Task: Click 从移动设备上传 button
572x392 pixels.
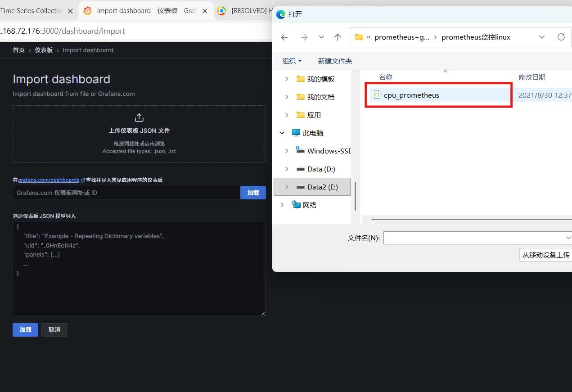Action: 545,255
